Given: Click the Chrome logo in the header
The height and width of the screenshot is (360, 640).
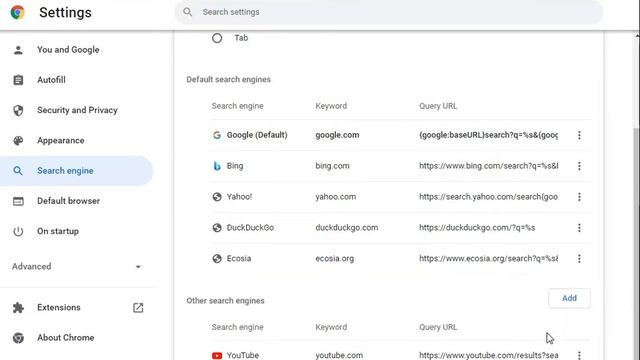Looking at the screenshot, I should coord(18,12).
